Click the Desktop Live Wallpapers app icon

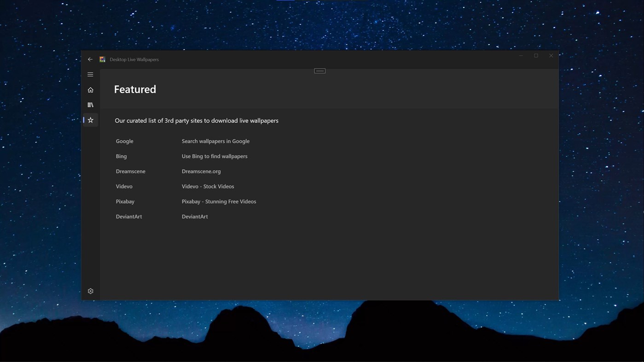(x=102, y=59)
